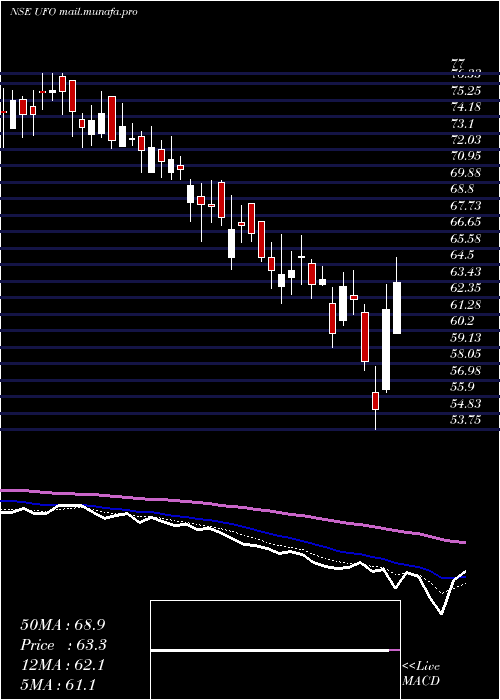Click the 12MA : 62.1 readout
This screenshot has height=700, width=500.
[x=62, y=665]
